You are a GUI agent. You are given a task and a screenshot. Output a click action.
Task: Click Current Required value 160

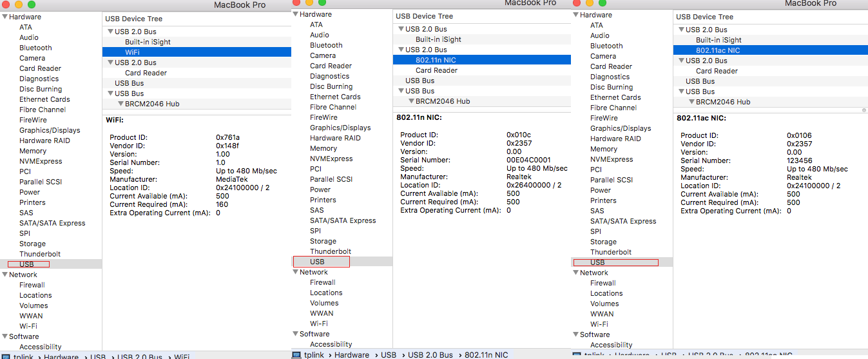[222, 204]
